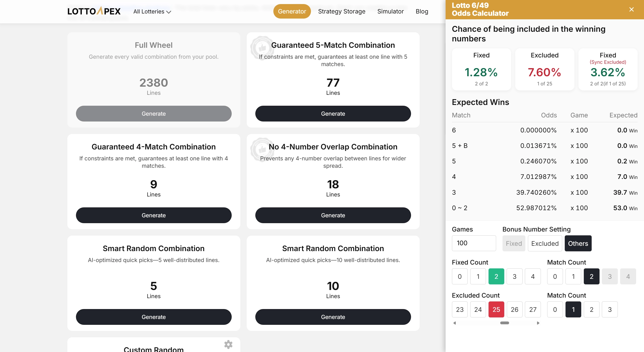Image resolution: width=644 pixels, height=352 pixels.
Task: Click right pagination arrow under Excluded Count
Action: 538,323
